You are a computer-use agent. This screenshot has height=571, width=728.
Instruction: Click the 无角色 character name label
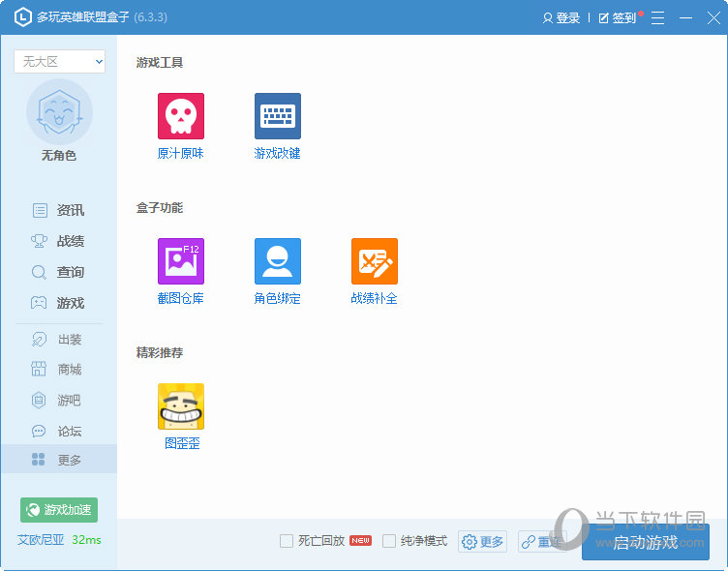[x=59, y=155]
